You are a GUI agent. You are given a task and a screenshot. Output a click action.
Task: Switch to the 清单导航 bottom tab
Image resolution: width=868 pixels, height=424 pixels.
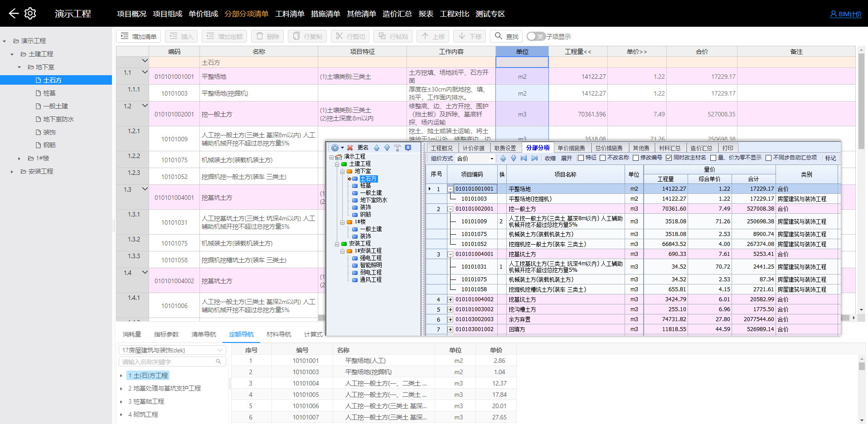pyautogui.click(x=204, y=334)
